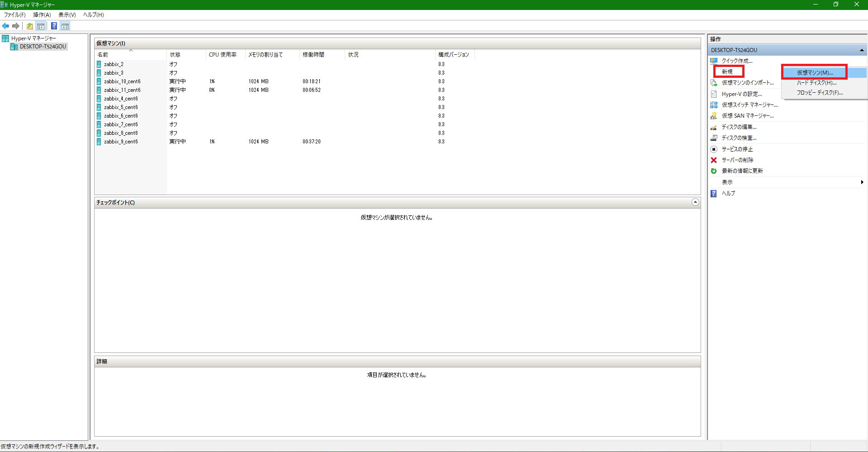
Task: Sort by the 名前 column header
Action: (x=130, y=55)
